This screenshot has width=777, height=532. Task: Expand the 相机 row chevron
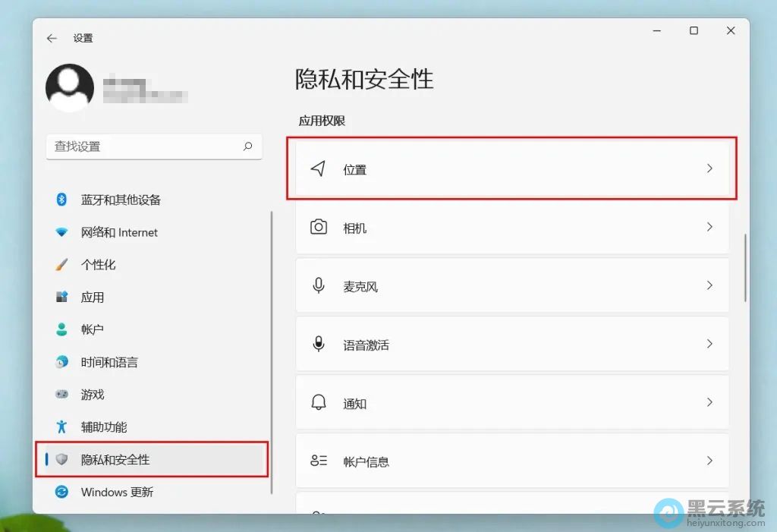pos(709,227)
